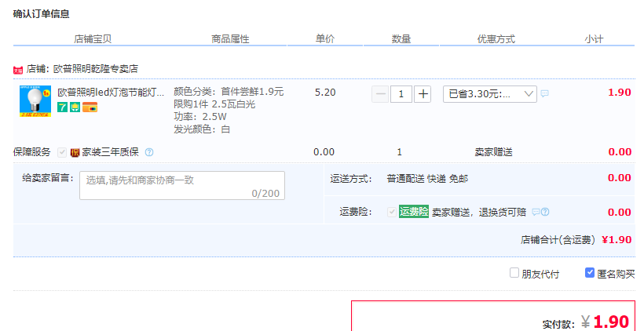Viewport: 644px width, 331px height.
Task: Click the 功率：2.5W attribute text
Action: [200, 117]
